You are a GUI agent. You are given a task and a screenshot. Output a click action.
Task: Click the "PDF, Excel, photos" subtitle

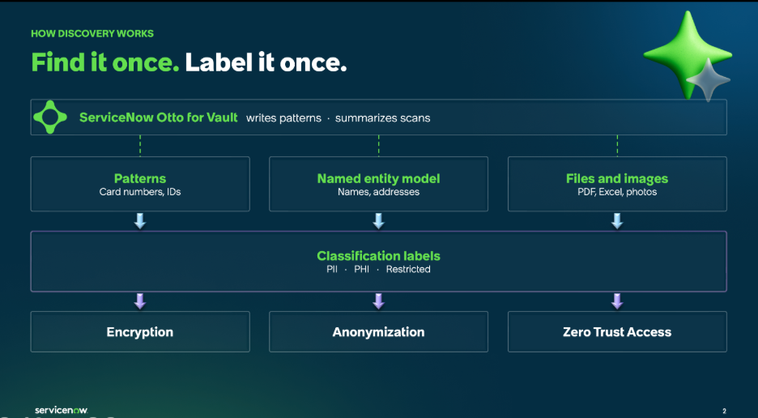click(x=617, y=192)
